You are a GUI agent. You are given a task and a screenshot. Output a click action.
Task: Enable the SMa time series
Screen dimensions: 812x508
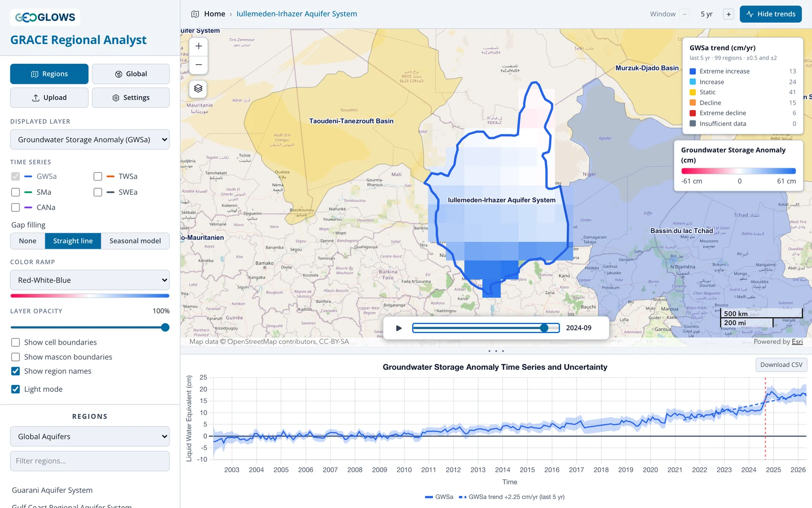pos(15,192)
